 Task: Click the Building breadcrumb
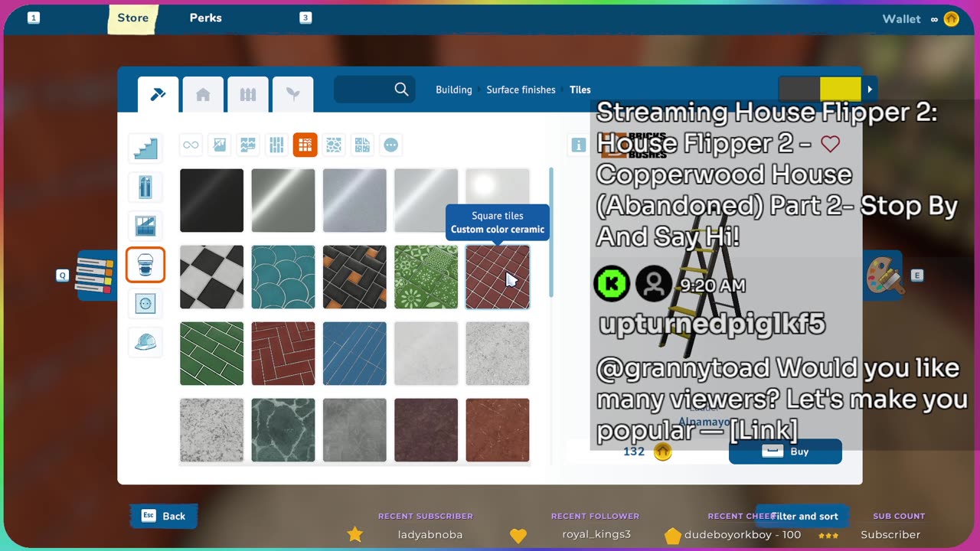coord(454,90)
